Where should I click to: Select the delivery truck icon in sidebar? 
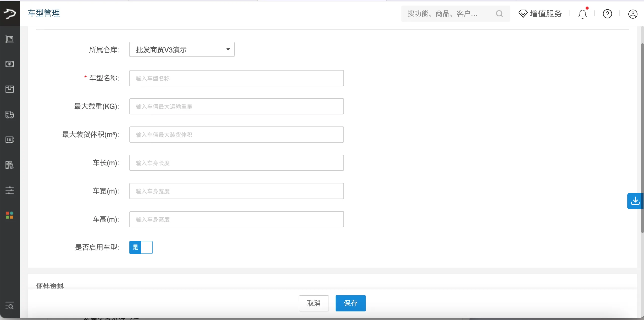[10, 115]
